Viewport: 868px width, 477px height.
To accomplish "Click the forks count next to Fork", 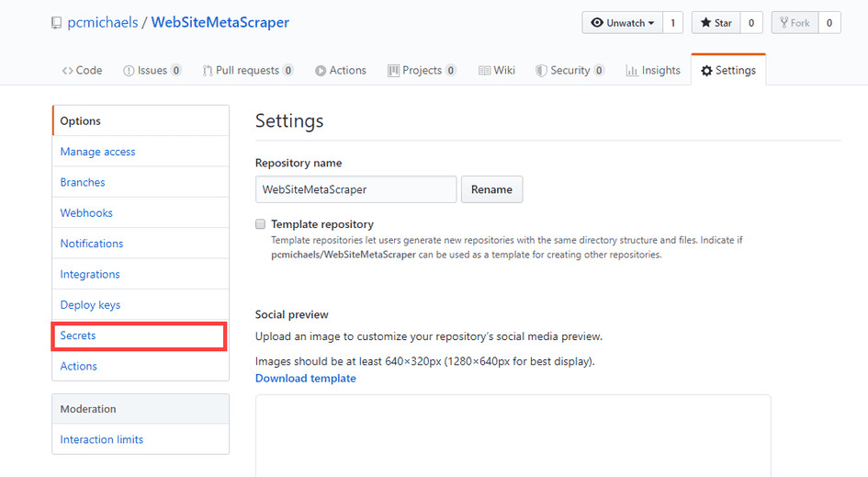I will [829, 23].
